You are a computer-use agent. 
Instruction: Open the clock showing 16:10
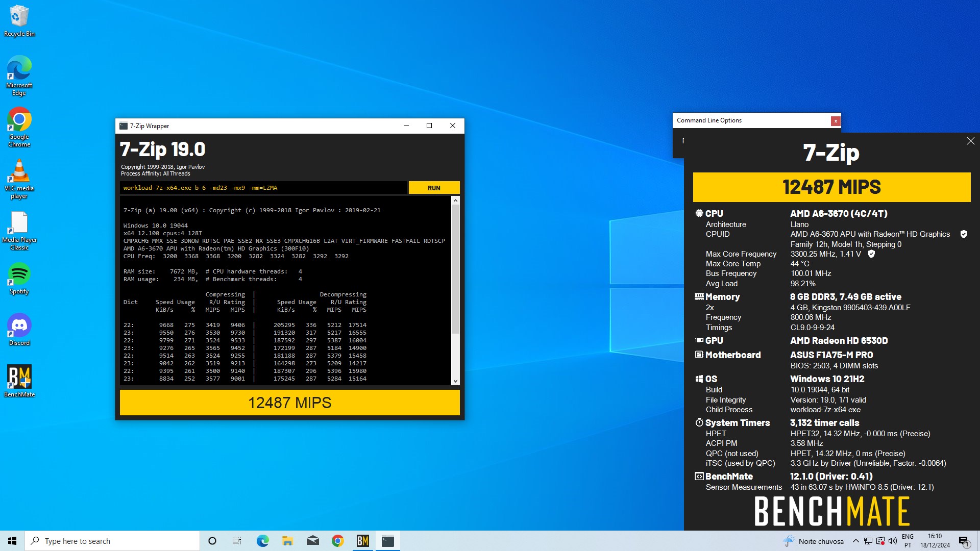click(x=935, y=541)
